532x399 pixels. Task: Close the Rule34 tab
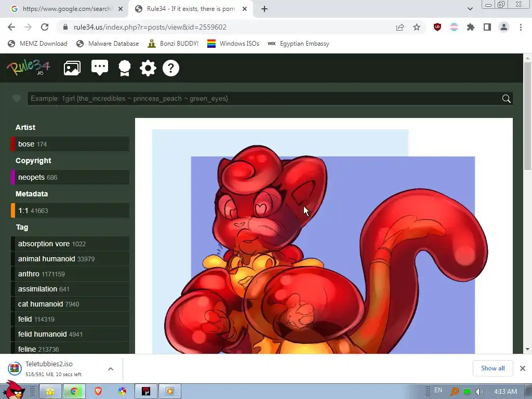tap(245, 9)
